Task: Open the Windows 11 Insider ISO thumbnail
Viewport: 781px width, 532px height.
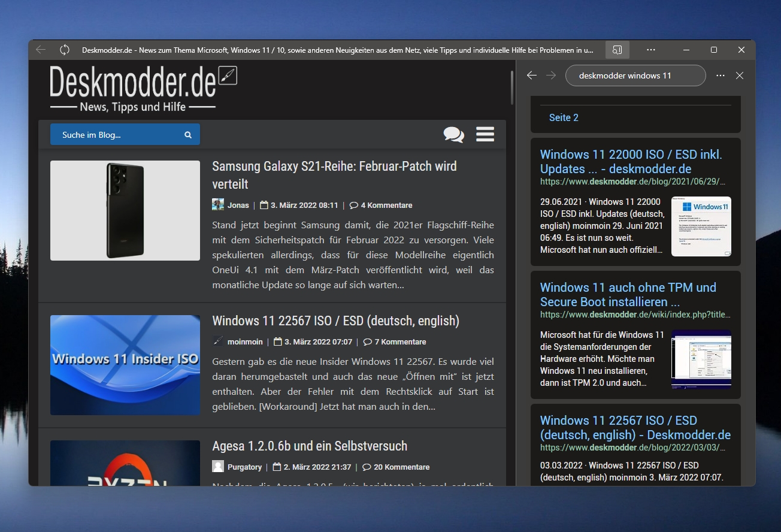Action: click(125, 365)
